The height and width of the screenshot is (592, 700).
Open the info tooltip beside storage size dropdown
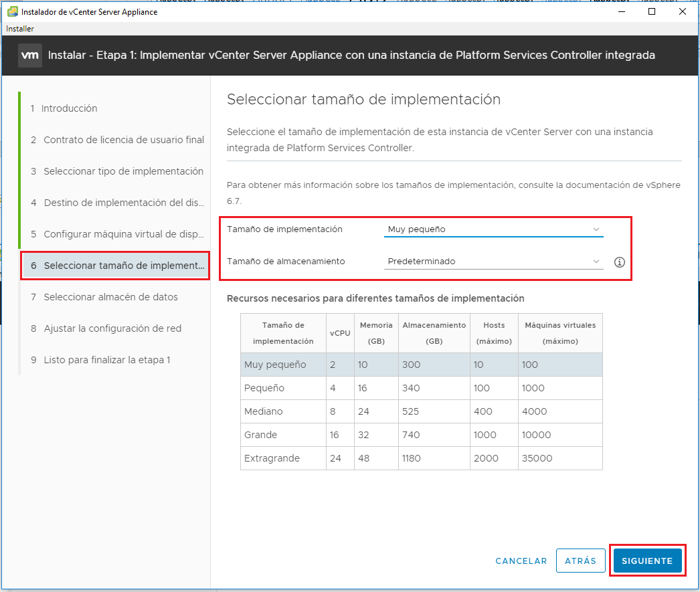point(619,262)
